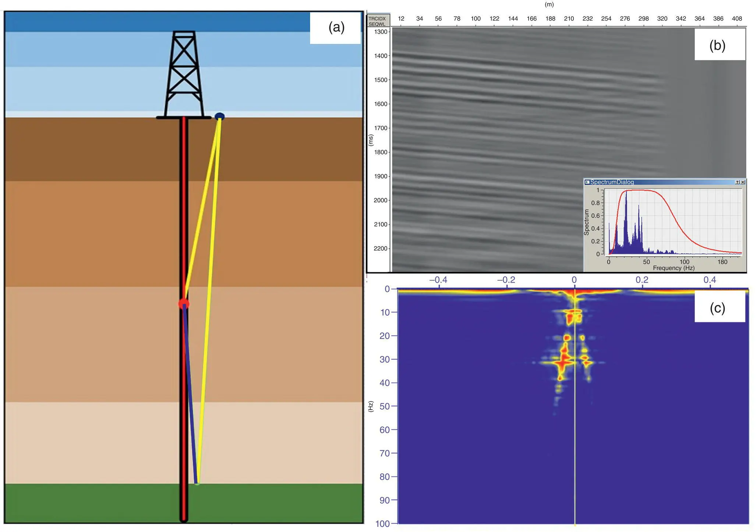Click the red receiver marker on the borehole
Image resolution: width=756 pixels, height=532 pixels.
184,304
